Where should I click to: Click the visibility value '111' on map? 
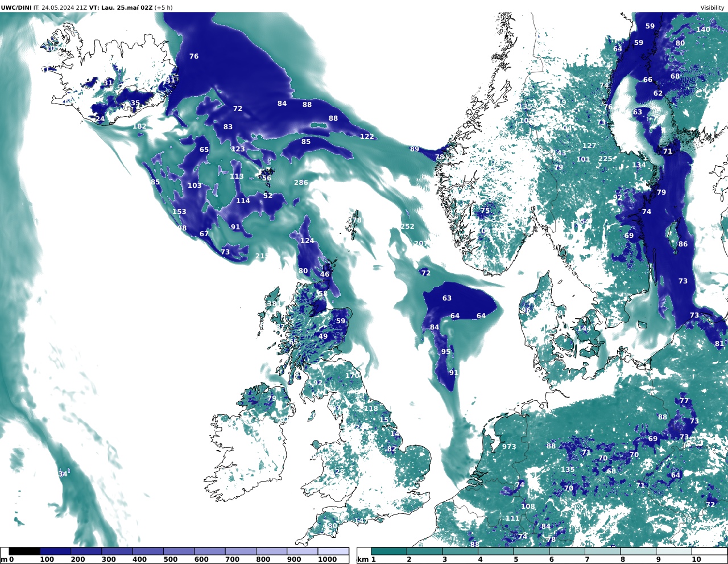(x=513, y=518)
